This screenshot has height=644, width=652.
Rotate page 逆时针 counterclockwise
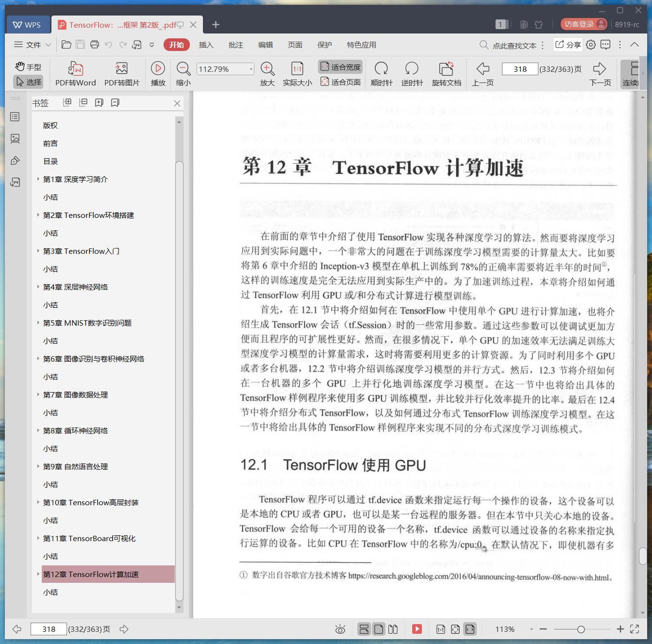pos(412,74)
